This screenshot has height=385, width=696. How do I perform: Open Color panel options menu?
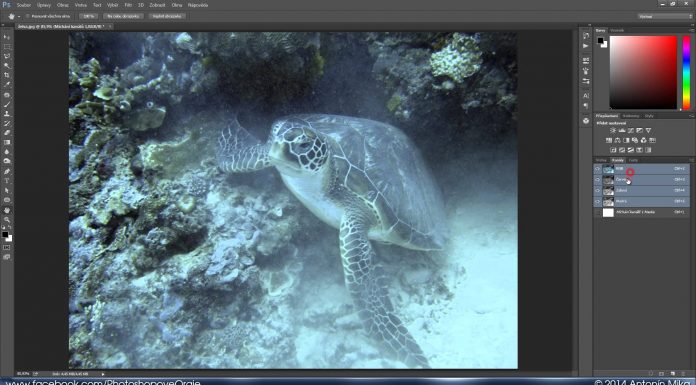pyautogui.click(x=692, y=30)
